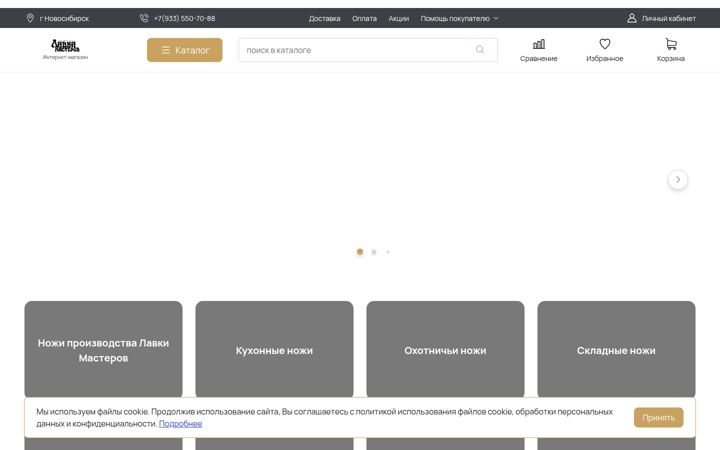Open the Ножи производства Лавки Мастеров category
Image resolution: width=720 pixels, height=450 pixels.
point(103,350)
